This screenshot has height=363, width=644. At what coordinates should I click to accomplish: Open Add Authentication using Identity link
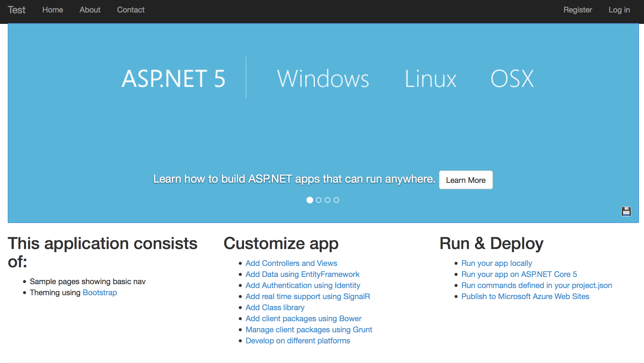pos(303,285)
